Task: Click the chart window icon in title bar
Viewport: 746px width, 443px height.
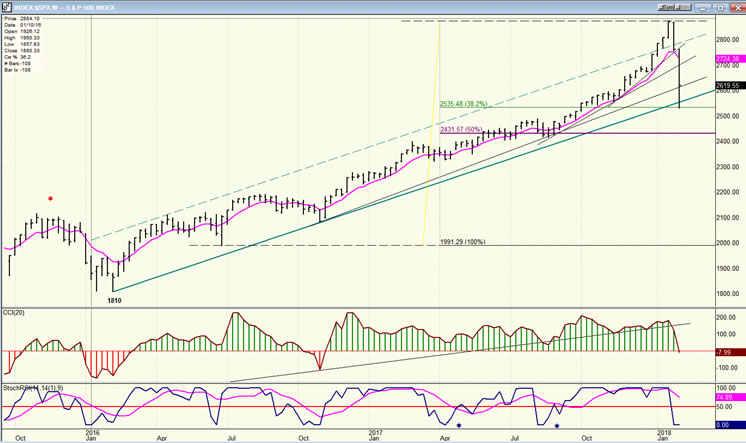Action: pos(7,7)
